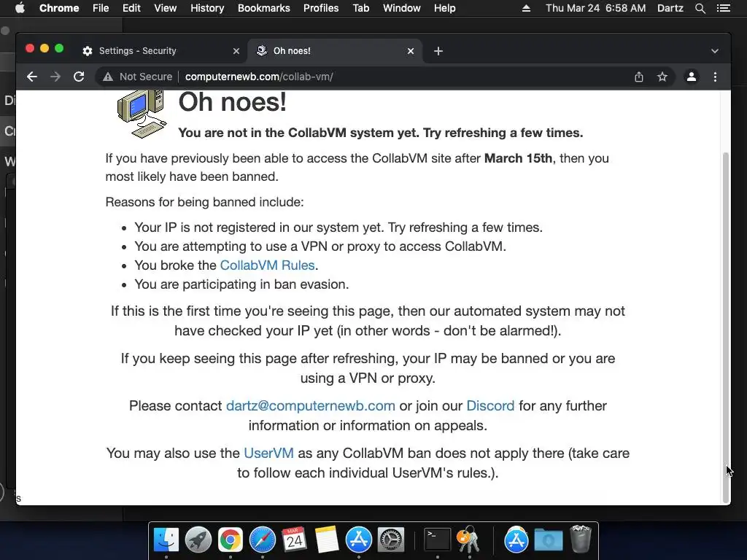This screenshot has height=560, width=747.
Task: Open the App Store beside System Preferences
Action: [x=358, y=540]
